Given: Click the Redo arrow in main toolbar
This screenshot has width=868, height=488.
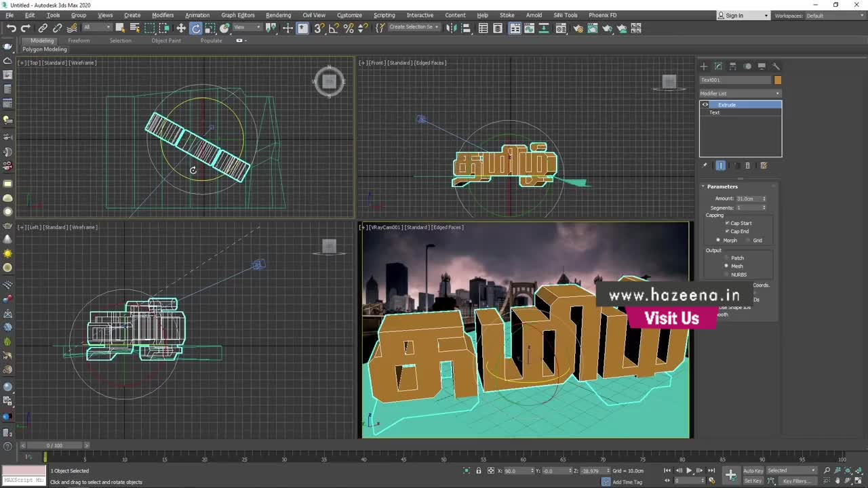Looking at the screenshot, I should tap(26, 28).
